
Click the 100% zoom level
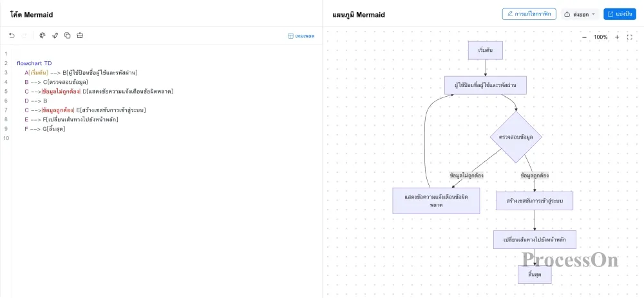(600, 37)
